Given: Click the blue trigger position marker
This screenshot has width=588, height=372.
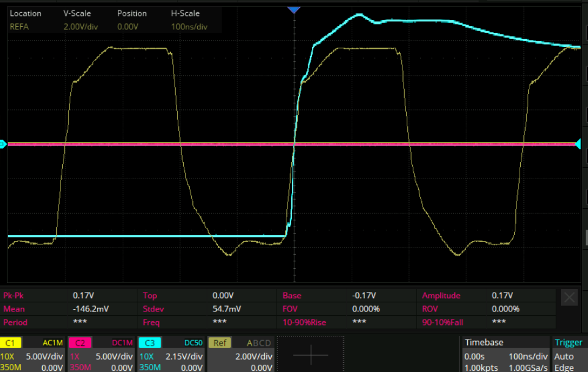Looking at the screenshot, I should (x=294, y=10).
